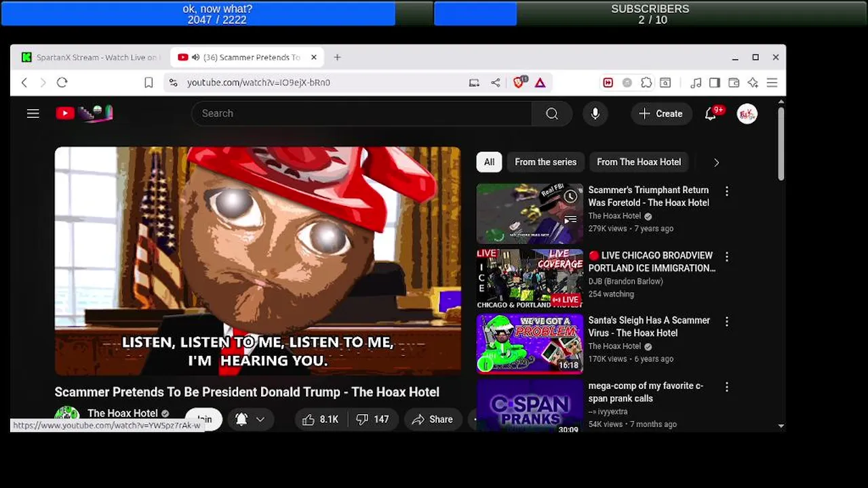Open the Santa's Sleigh Has A Scammer Virus title

(x=649, y=327)
